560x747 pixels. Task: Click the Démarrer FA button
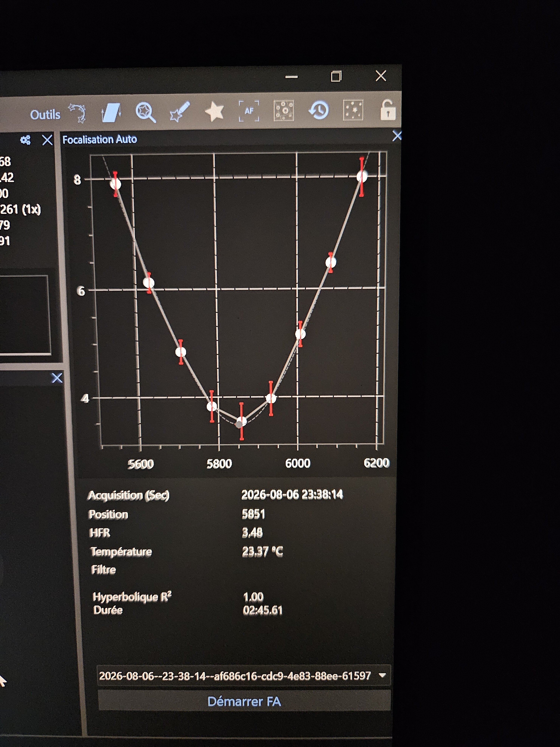tap(244, 701)
